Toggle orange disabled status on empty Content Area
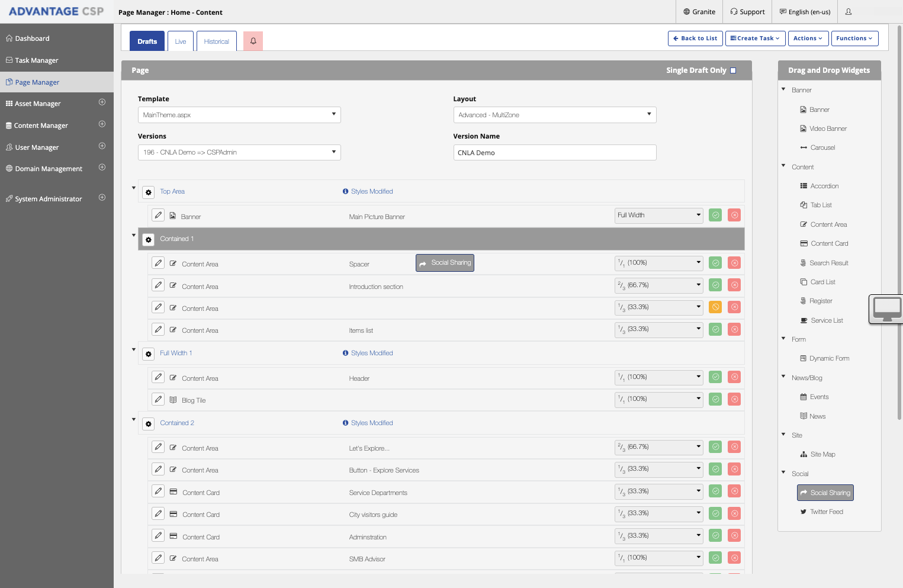Screen dimensions: 903x588 coord(715,307)
